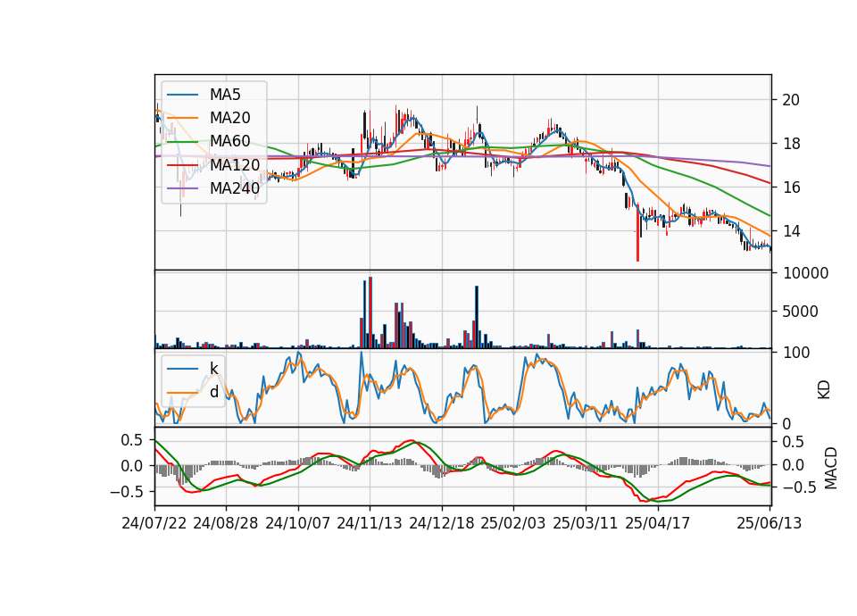This screenshot has height=616, width=857.
Task: Click the right MACD axis value 0.0
Action: click(x=794, y=465)
